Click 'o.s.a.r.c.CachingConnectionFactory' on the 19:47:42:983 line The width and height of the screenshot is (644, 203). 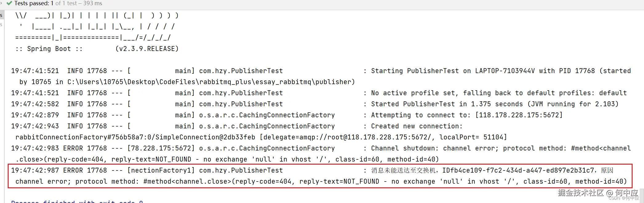click(x=267, y=148)
